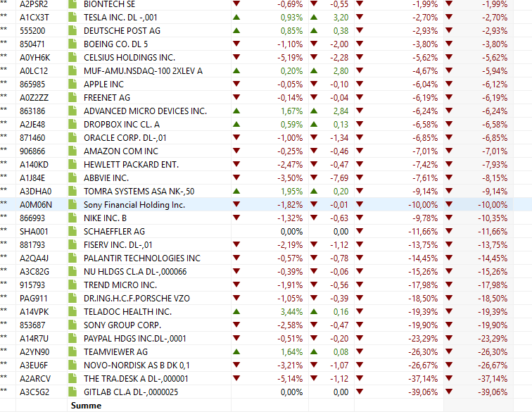Select WKN code A0YH6K
This screenshot has height=412, width=532.
click(35, 58)
